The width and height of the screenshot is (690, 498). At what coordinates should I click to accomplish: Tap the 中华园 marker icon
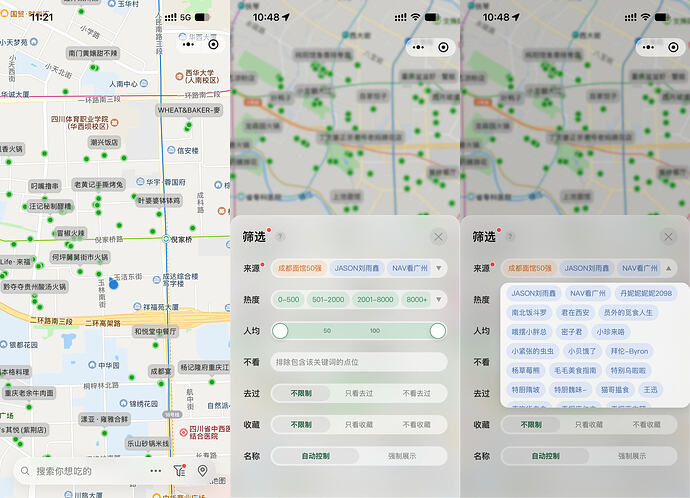coord(92,365)
